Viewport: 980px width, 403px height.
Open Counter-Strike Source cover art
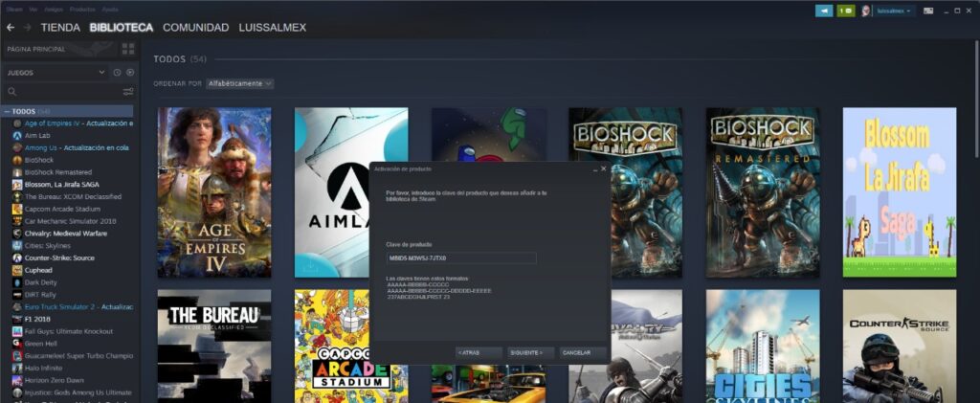coord(900,347)
